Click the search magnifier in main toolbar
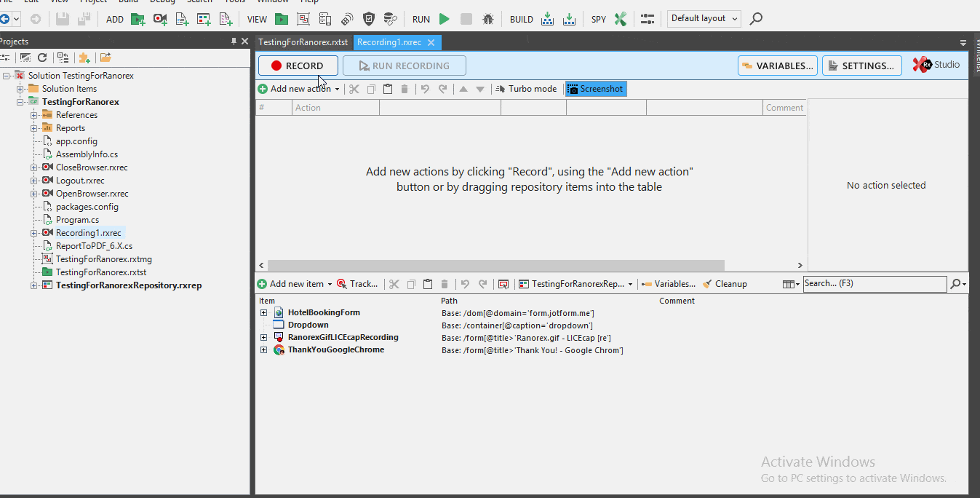This screenshot has width=980, height=498. (756, 19)
